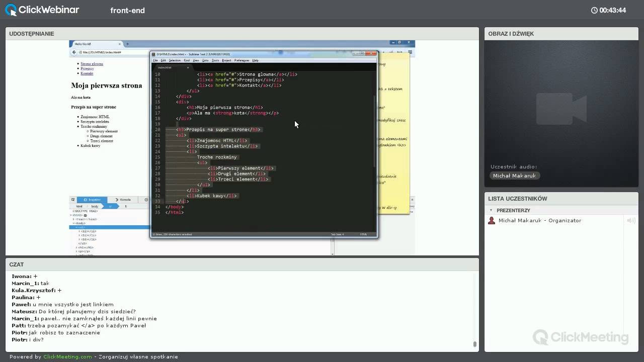This screenshot has width=644, height=362.
Task: Click the 'Moja pierwsza strona' heading in the browser
Action: (x=107, y=85)
